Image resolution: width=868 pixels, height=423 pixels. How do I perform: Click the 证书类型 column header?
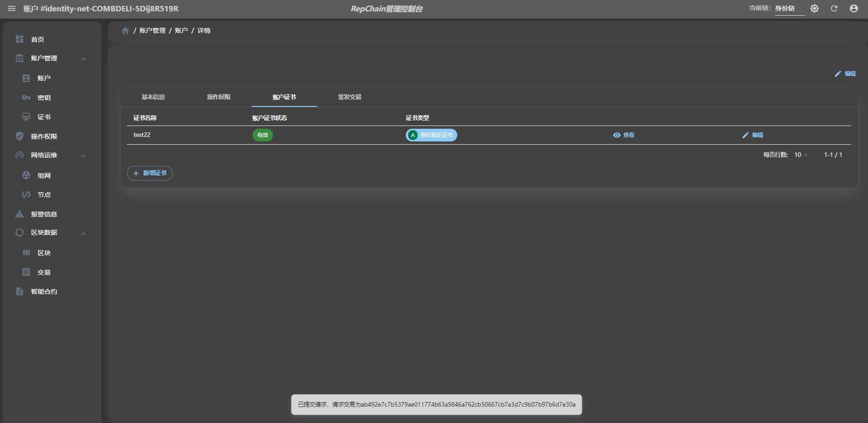pyautogui.click(x=418, y=118)
